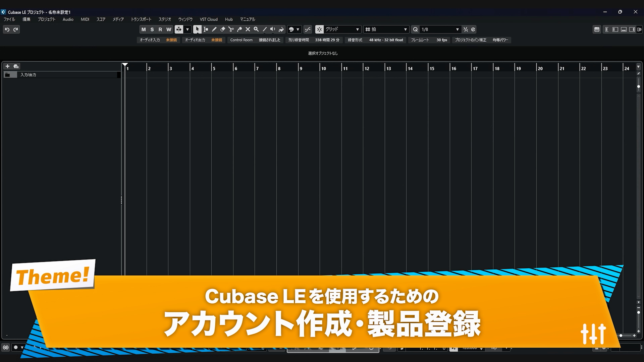
Task: Toggle the right zone visibility
Action: coord(632,29)
